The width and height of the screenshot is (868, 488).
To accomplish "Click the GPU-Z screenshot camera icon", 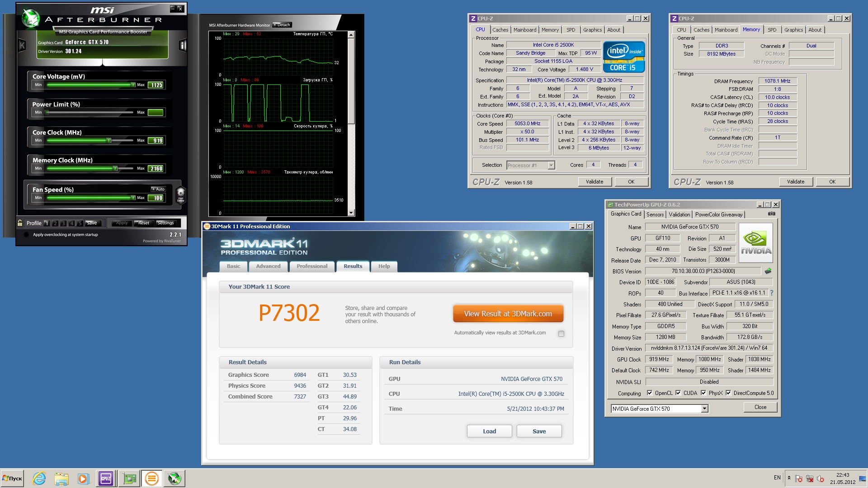I will pyautogui.click(x=772, y=214).
